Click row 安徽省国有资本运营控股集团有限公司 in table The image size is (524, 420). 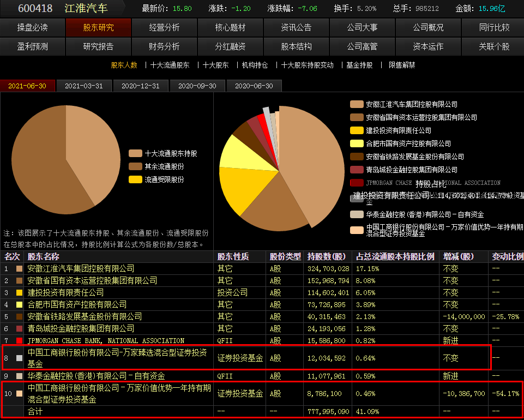point(262,280)
